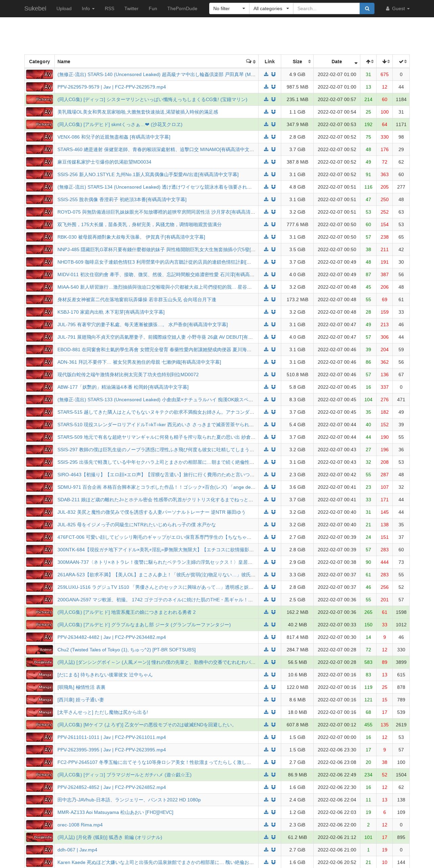Viewport: 434px width, 868px height.
Task: Select seeders count 583
Action: pyautogui.click(x=368, y=662)
